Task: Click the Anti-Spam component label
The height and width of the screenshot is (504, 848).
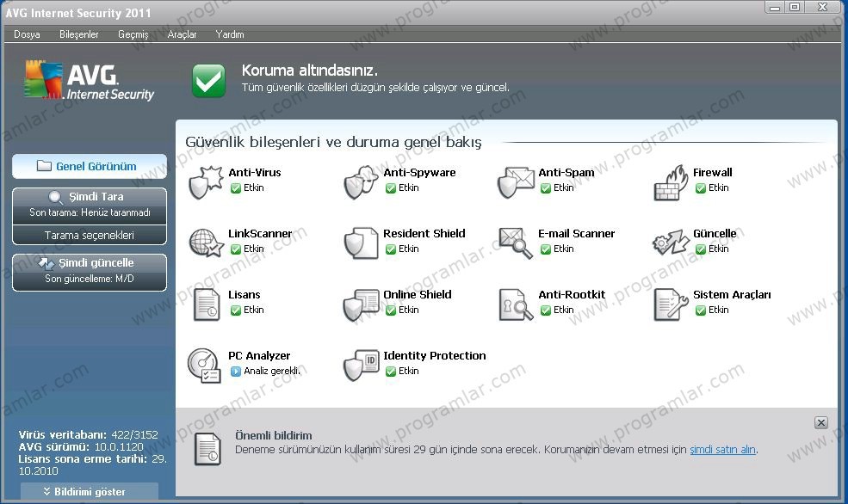Action: pos(566,172)
